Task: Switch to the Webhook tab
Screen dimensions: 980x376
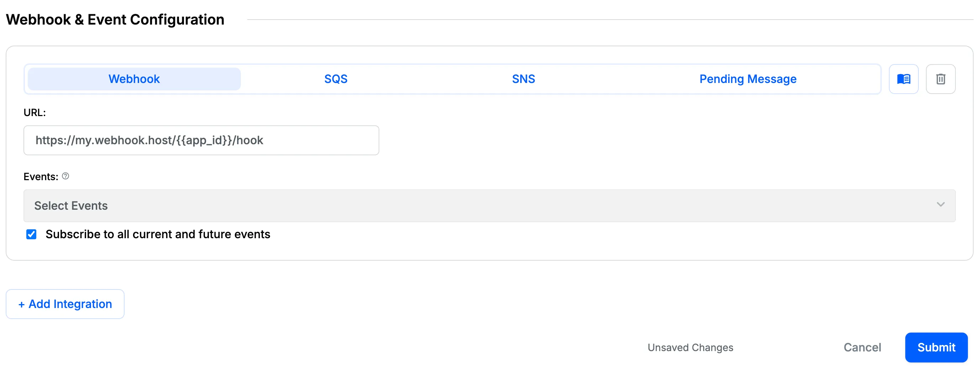Action: click(134, 79)
